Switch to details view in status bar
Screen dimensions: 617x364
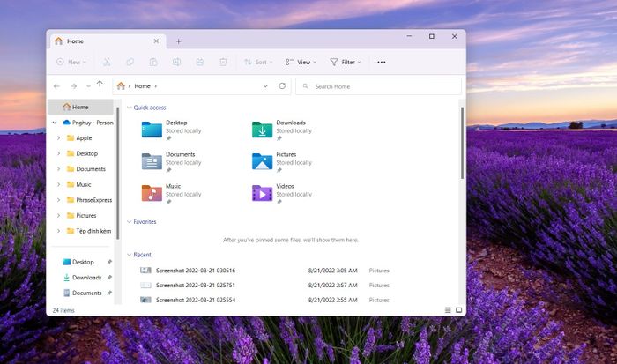point(448,310)
